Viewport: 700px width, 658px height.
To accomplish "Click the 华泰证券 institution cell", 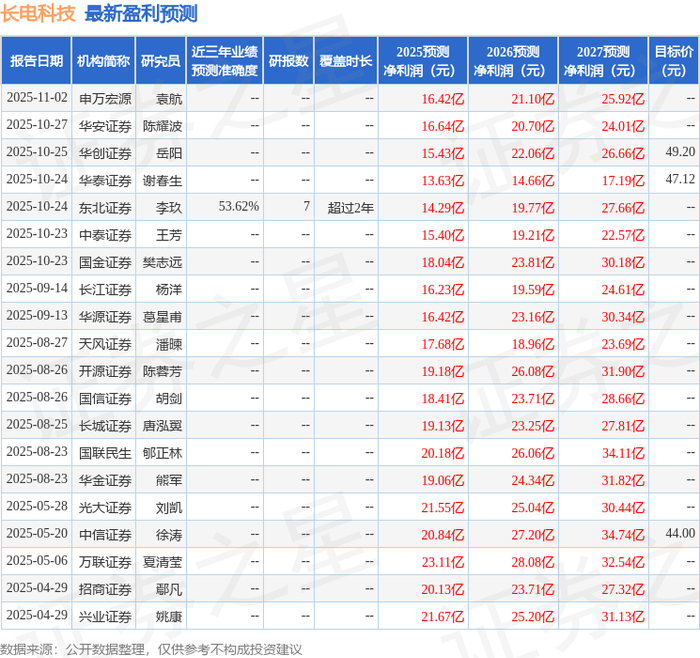I will click(x=105, y=180).
